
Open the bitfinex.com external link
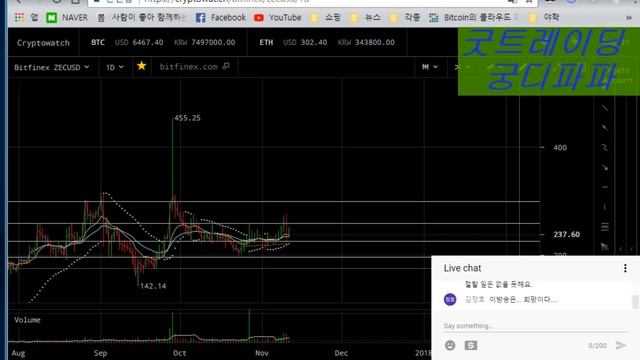[x=194, y=67]
